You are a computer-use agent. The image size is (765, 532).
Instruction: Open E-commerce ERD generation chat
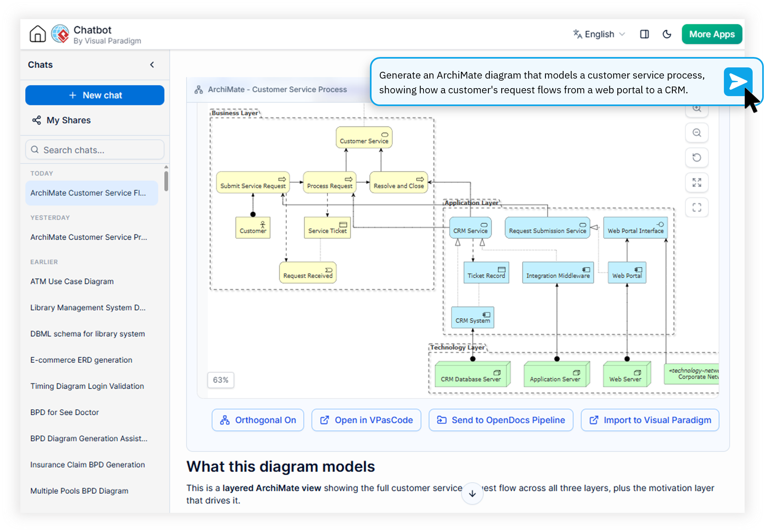coord(81,360)
